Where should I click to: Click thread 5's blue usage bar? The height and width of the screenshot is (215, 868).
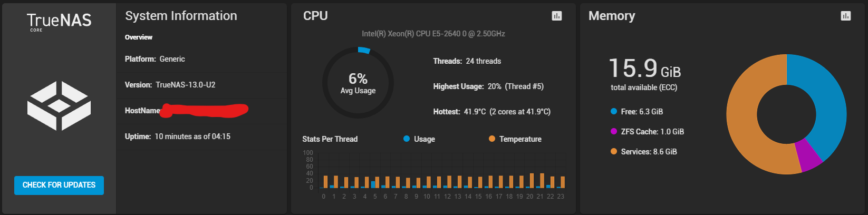pos(373,184)
